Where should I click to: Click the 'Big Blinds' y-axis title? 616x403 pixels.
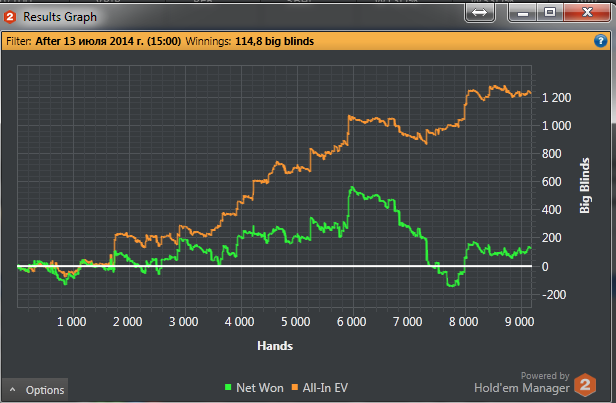point(585,185)
